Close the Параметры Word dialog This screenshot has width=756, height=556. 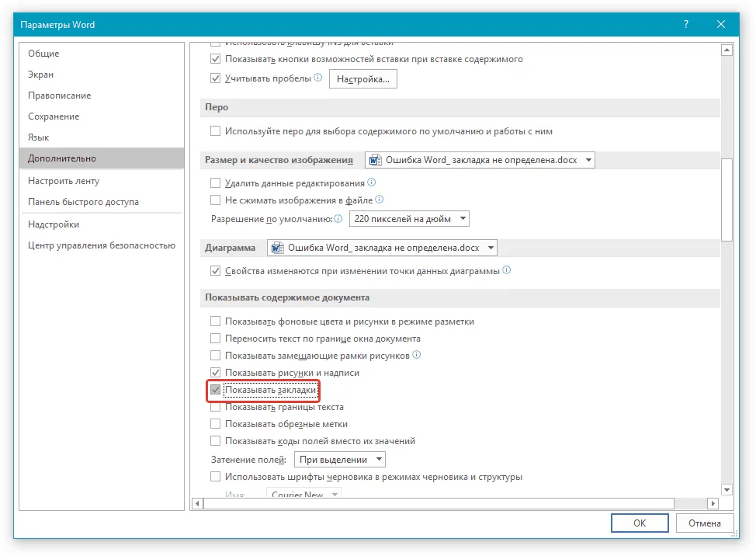click(x=721, y=24)
